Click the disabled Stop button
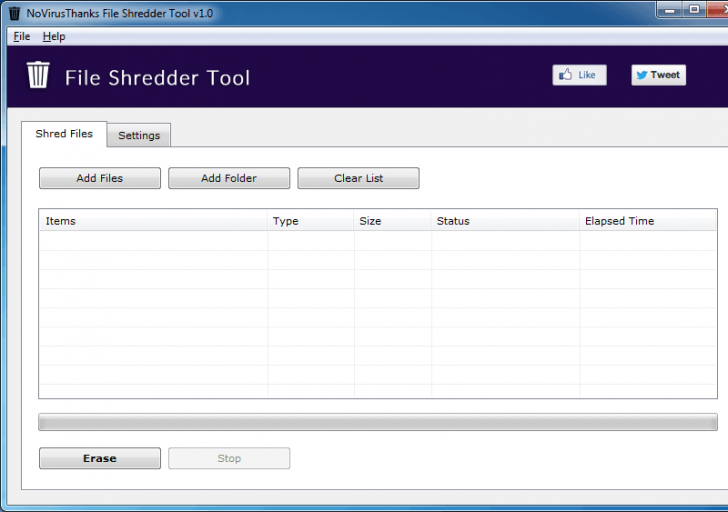This screenshot has width=728, height=512. pyautogui.click(x=229, y=458)
